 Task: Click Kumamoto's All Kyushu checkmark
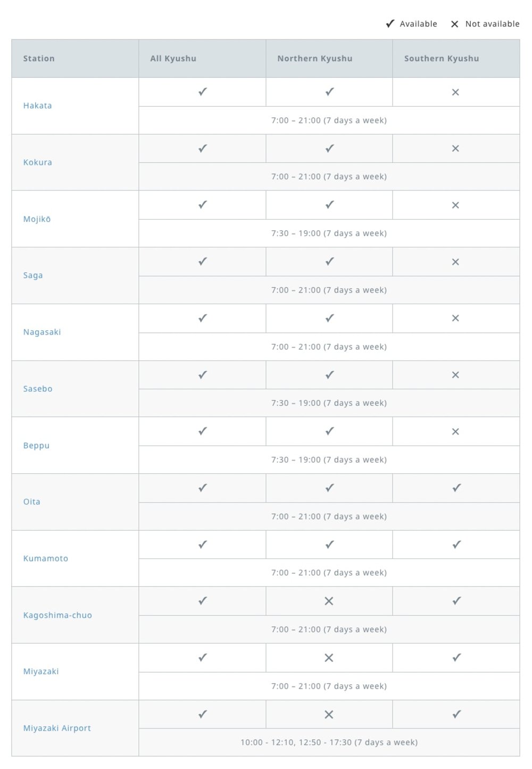pyautogui.click(x=203, y=545)
